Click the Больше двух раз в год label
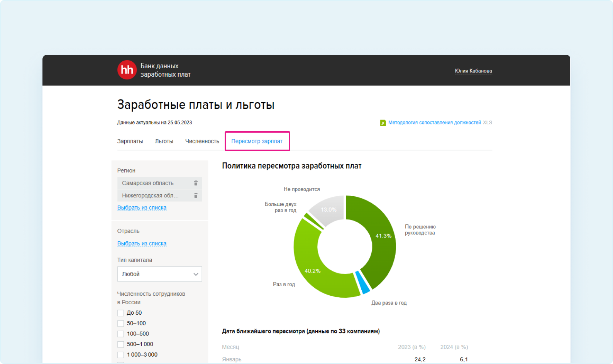The image size is (613, 364). click(x=281, y=207)
